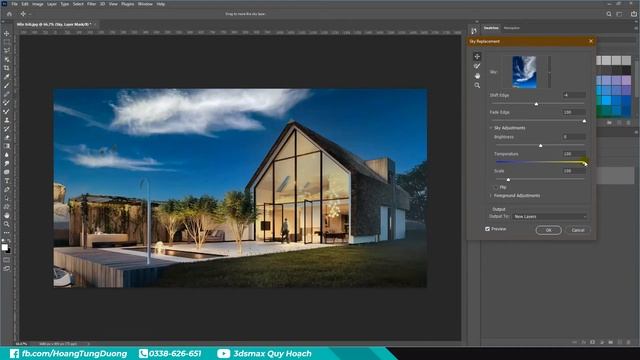Image resolution: width=640 pixels, height=360 pixels.
Task: Select the Crop tool
Action: coord(7,68)
